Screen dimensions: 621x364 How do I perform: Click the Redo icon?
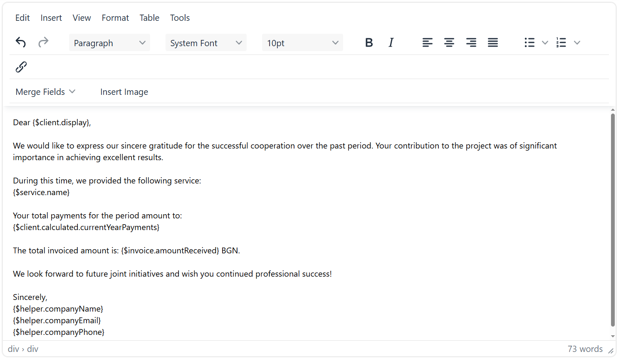click(43, 42)
